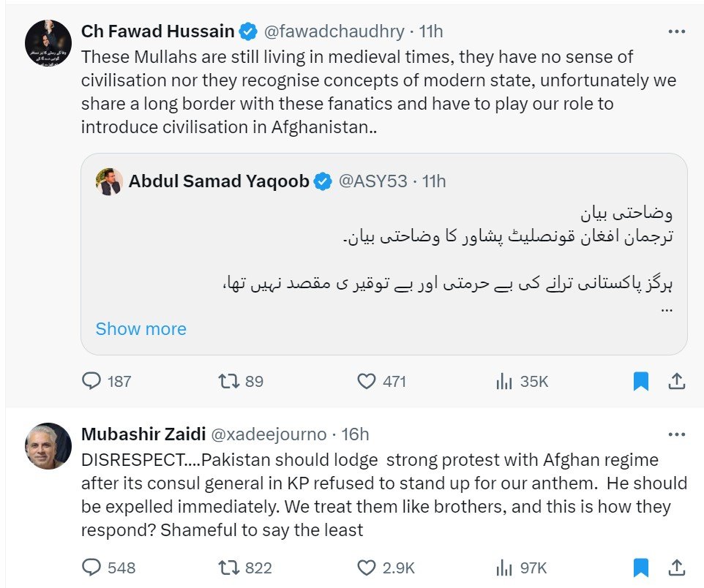
Task: Visit the @fawadchaudhry handle link
Action: [333, 31]
